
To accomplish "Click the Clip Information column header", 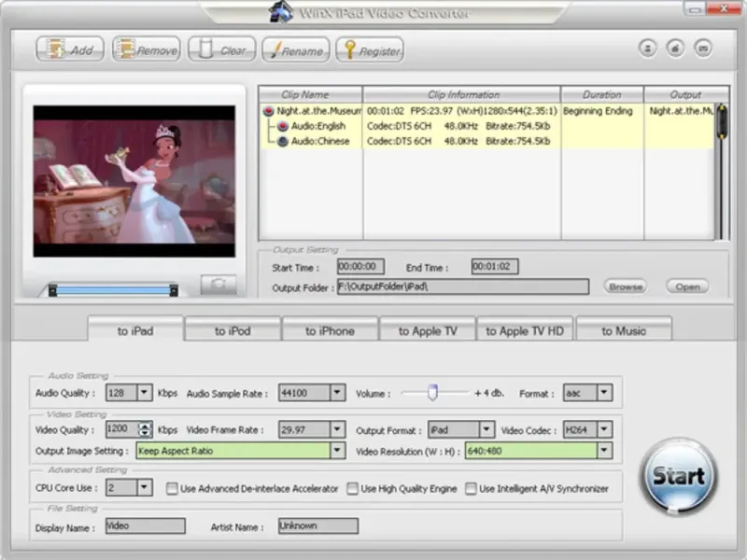I will click(461, 94).
